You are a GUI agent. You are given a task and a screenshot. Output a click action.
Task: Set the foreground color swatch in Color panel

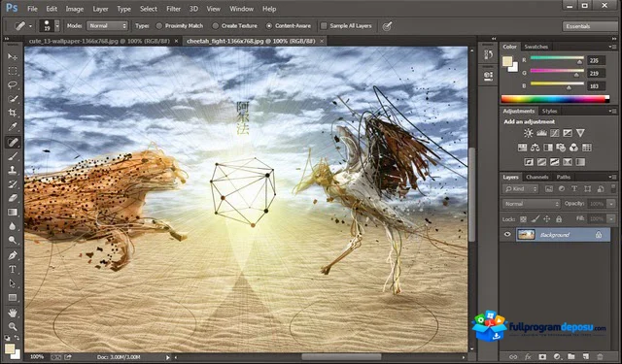(507, 61)
